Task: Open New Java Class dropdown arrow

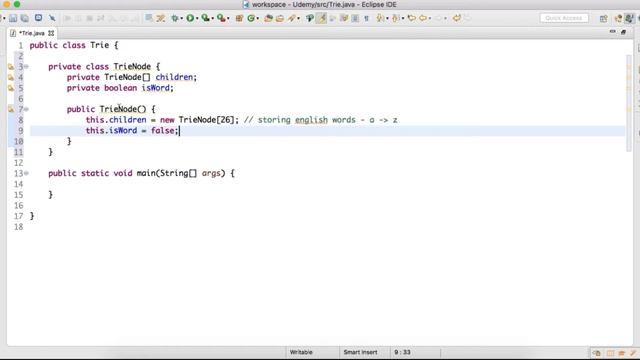Action: [258, 18]
